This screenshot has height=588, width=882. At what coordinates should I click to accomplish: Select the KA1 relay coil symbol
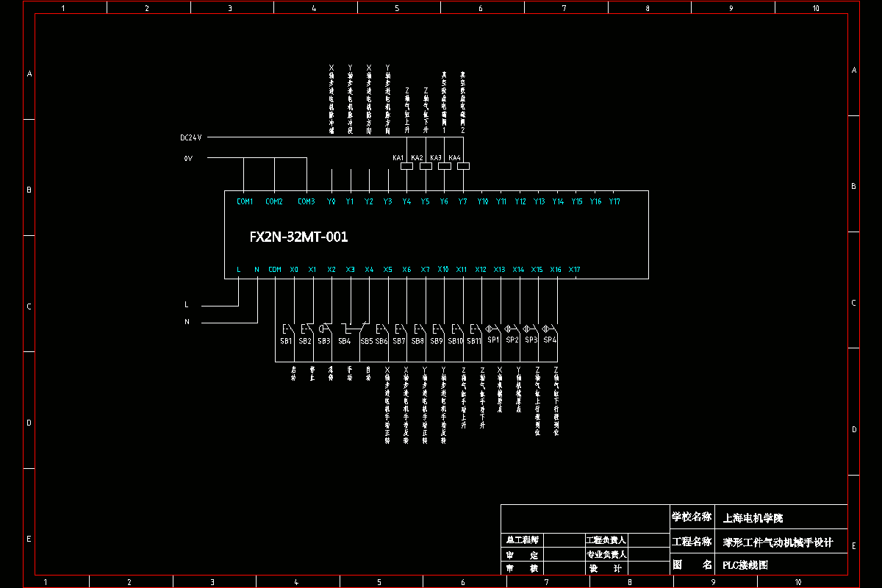click(406, 166)
